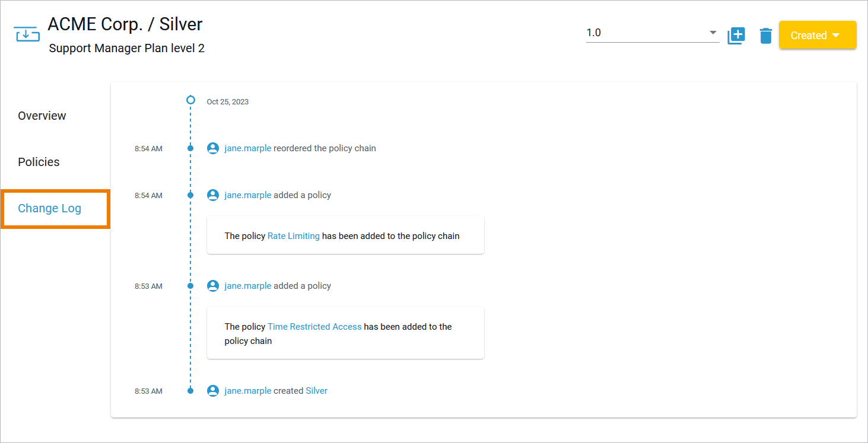Click the copy plan icon
868x443 pixels.
[x=736, y=35]
